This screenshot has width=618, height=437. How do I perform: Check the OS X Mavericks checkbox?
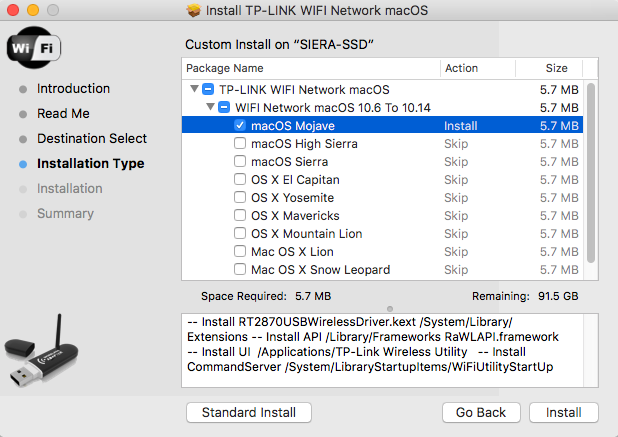pos(240,215)
